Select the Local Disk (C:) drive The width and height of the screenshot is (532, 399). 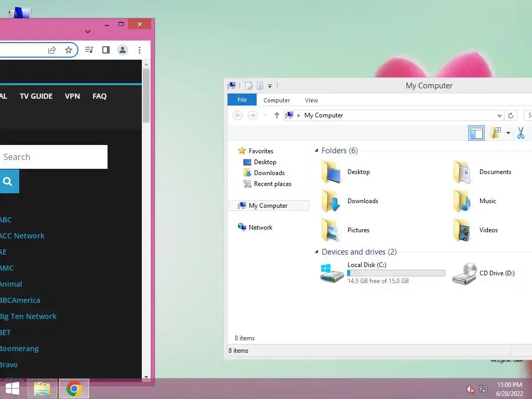click(383, 273)
